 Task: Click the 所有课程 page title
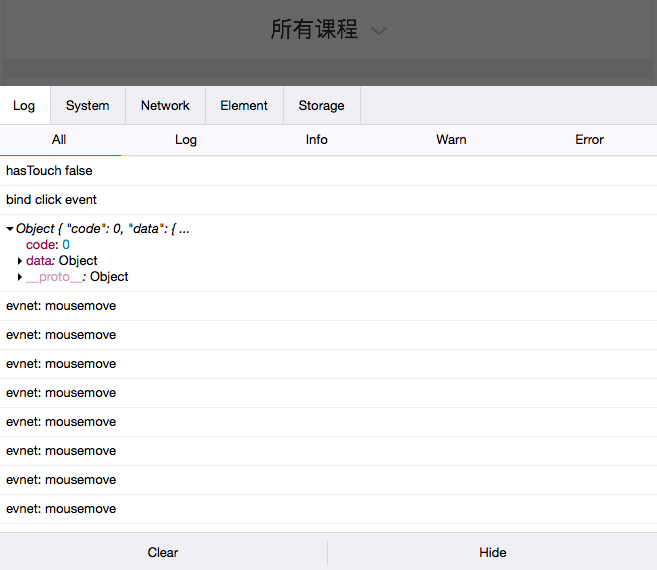pyautogui.click(x=314, y=29)
